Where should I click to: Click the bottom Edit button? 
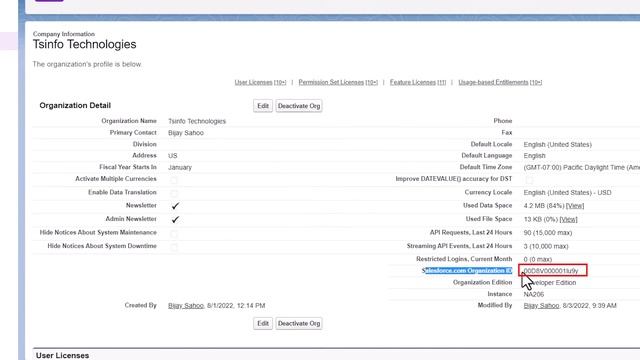263,324
